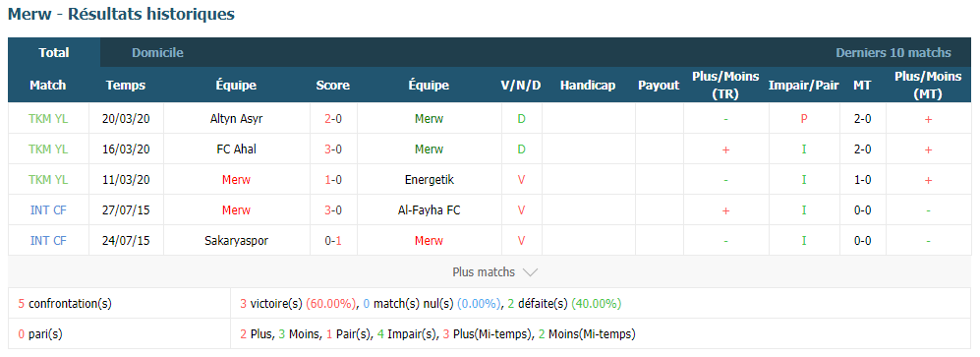Click the V/N/D column header
Screen dimensions: 980x357
click(x=521, y=86)
